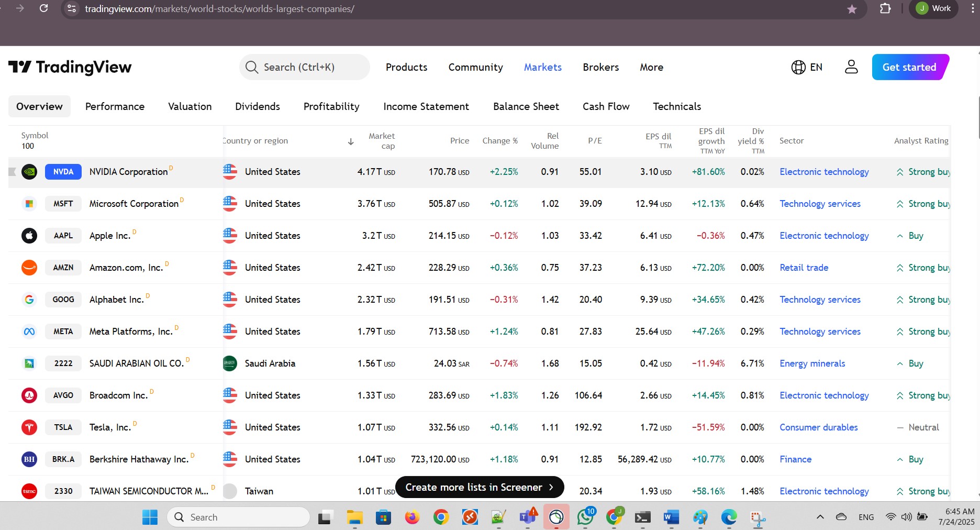Click the Saudi Arabia flag icon
The height and width of the screenshot is (530, 980).
pos(230,363)
